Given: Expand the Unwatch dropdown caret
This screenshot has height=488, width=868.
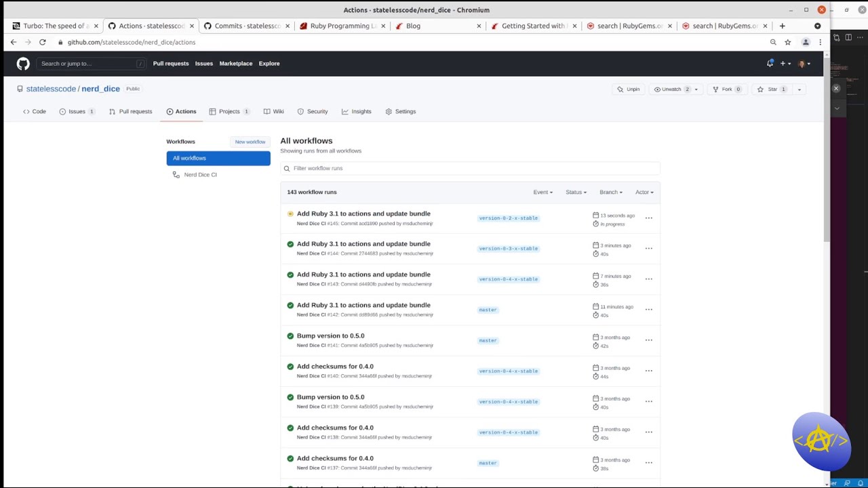Looking at the screenshot, I should [x=696, y=89].
